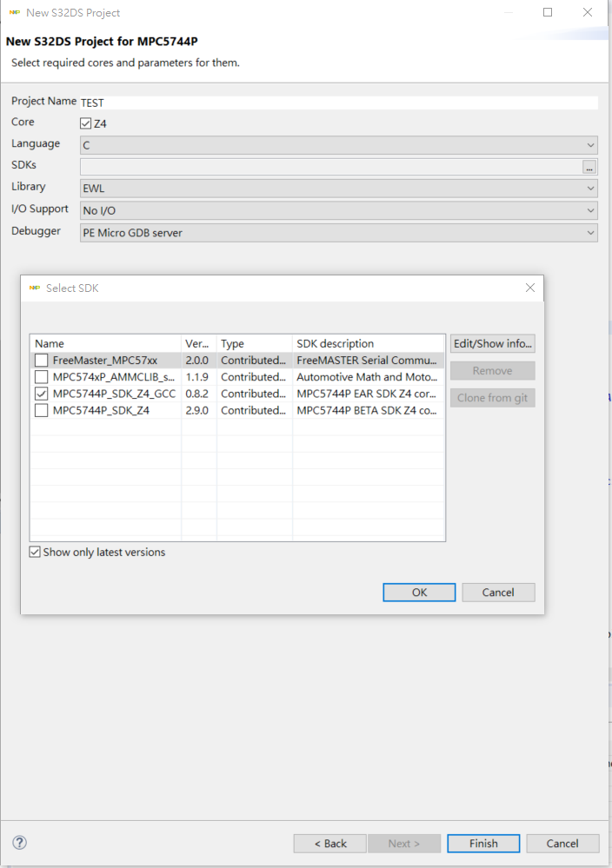612x868 pixels.
Task: Click version cell 2.9.0
Action: pyautogui.click(x=197, y=410)
